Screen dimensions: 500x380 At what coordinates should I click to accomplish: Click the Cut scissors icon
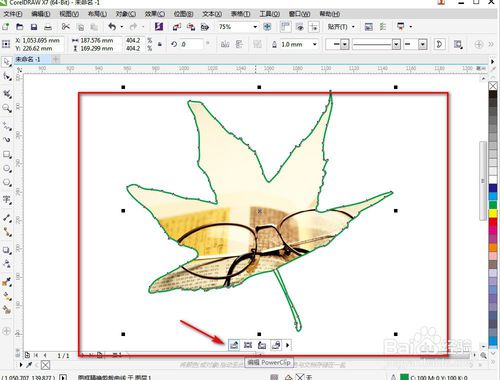coord(66,27)
